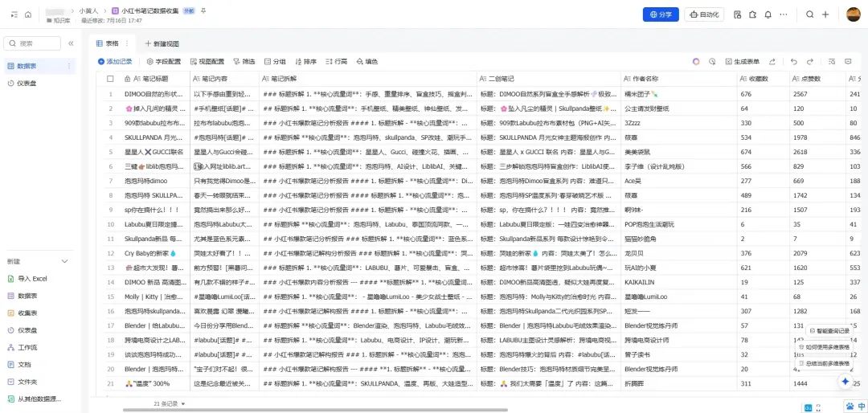Tick the select-all checkbox in the table header
This screenshot has width=868, height=413.
tap(110, 79)
